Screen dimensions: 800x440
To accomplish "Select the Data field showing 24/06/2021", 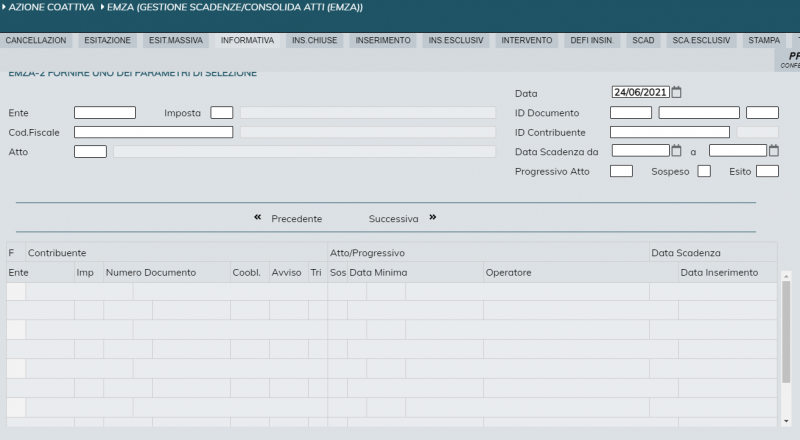I will pyautogui.click(x=640, y=93).
